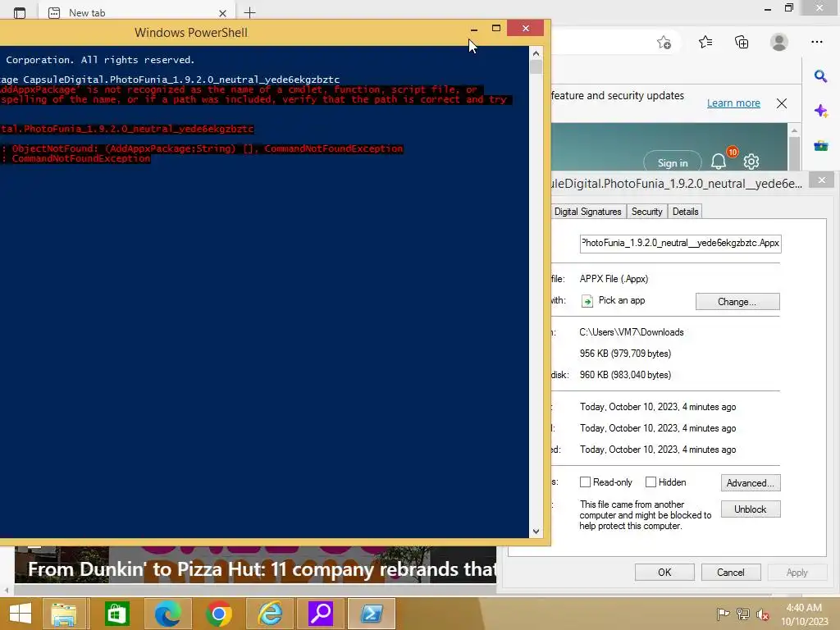Minimize the PowerShell window
The height and width of the screenshot is (630, 840).
point(474,29)
